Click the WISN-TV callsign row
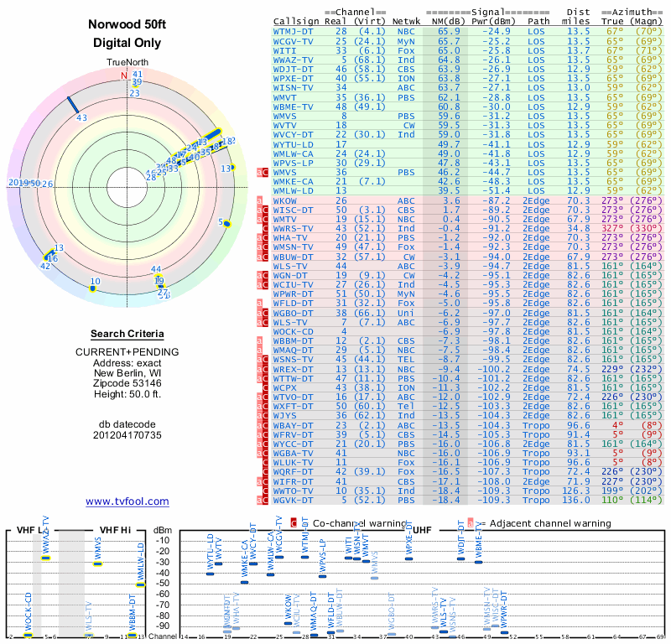Image resolution: width=671 pixels, height=644 pixels. (467, 88)
